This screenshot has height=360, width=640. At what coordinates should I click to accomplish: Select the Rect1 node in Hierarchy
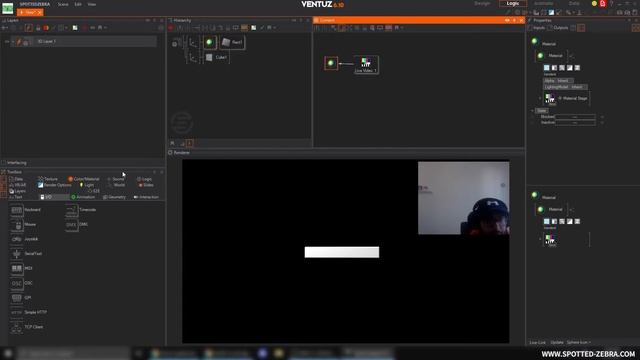232,42
